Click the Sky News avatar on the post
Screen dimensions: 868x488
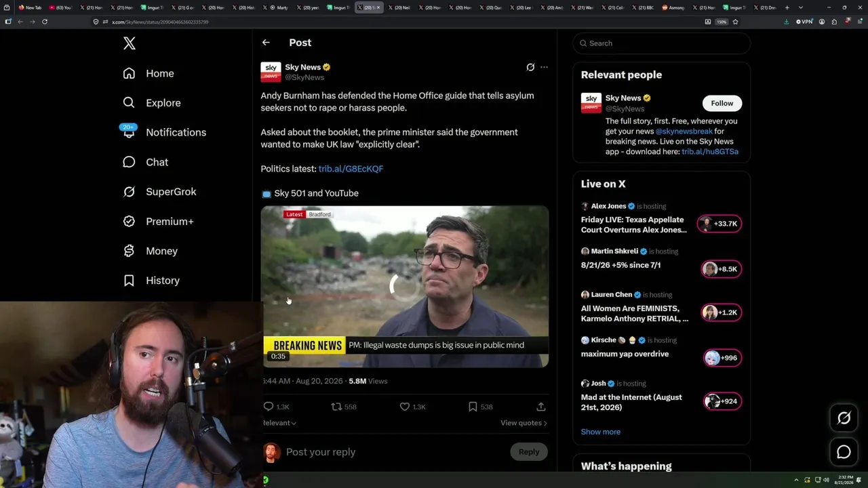[x=271, y=72]
